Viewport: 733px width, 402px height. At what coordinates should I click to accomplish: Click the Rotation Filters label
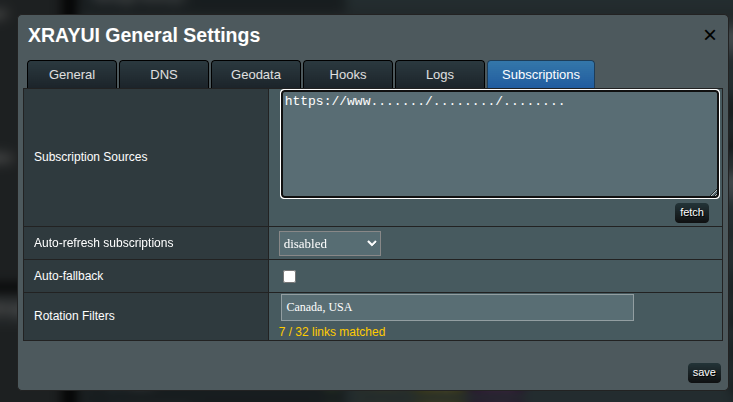pyautogui.click(x=74, y=316)
